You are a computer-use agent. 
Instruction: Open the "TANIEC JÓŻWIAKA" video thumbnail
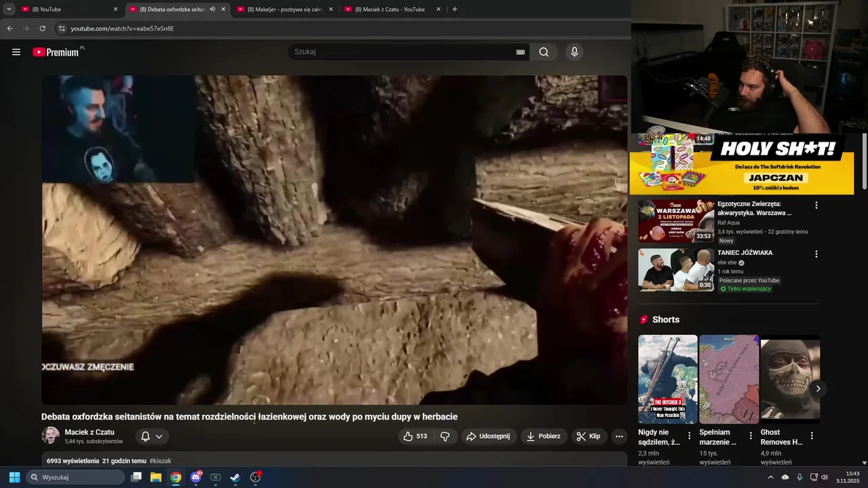(x=676, y=270)
